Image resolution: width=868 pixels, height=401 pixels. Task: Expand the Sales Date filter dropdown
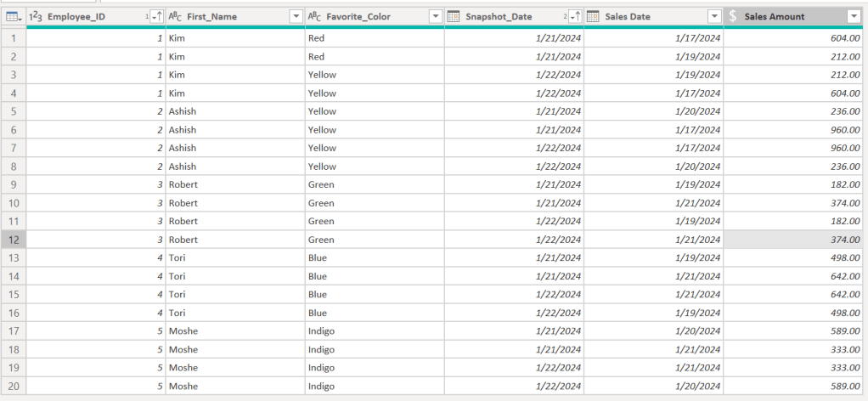pyautogui.click(x=713, y=16)
